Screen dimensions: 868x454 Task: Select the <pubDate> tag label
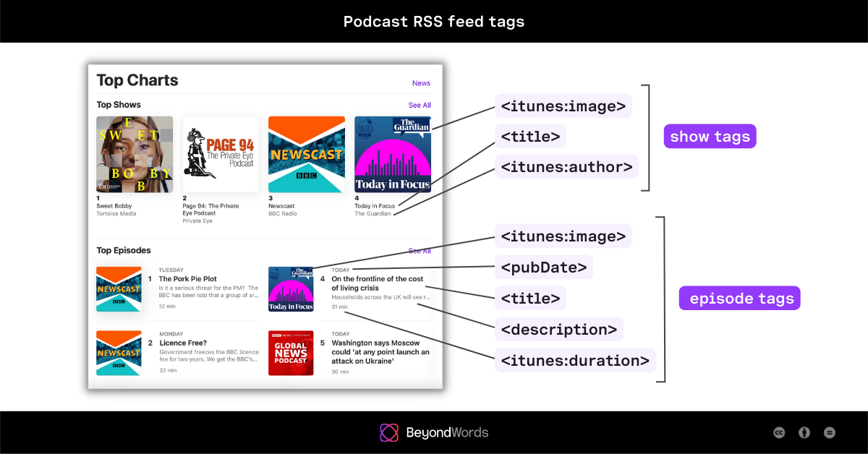click(543, 267)
